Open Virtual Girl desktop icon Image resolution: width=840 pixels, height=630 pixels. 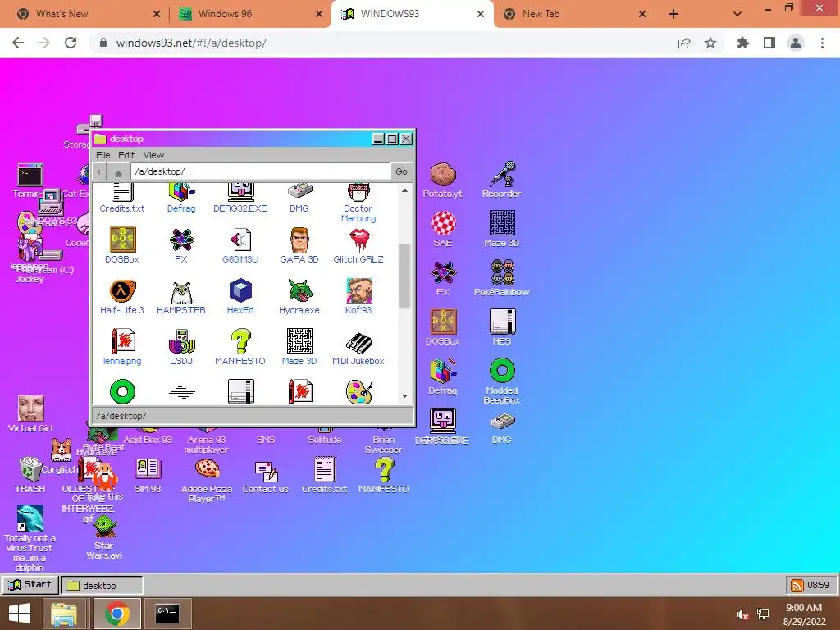30,414
